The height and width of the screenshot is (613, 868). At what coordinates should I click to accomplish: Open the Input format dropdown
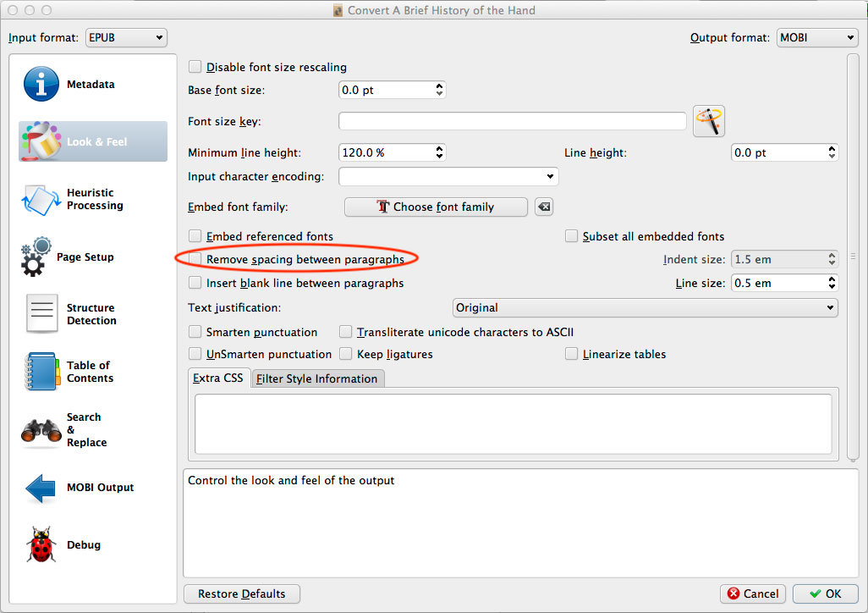point(125,37)
